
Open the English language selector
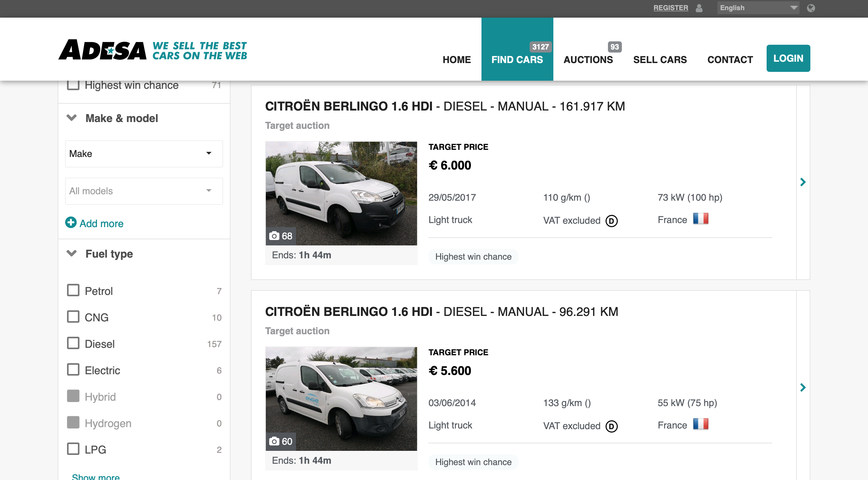coord(758,8)
